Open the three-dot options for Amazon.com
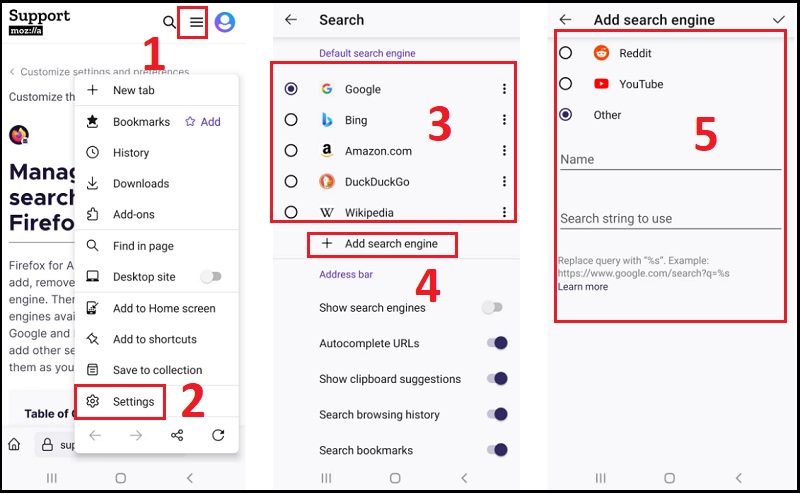 (x=504, y=151)
